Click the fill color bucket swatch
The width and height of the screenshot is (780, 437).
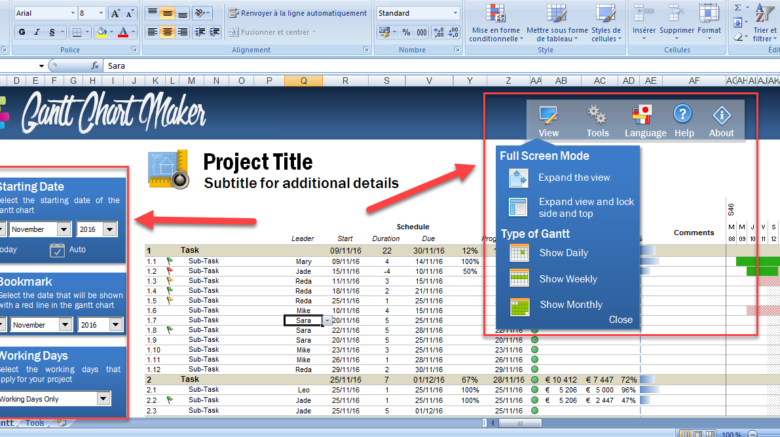tap(100, 32)
